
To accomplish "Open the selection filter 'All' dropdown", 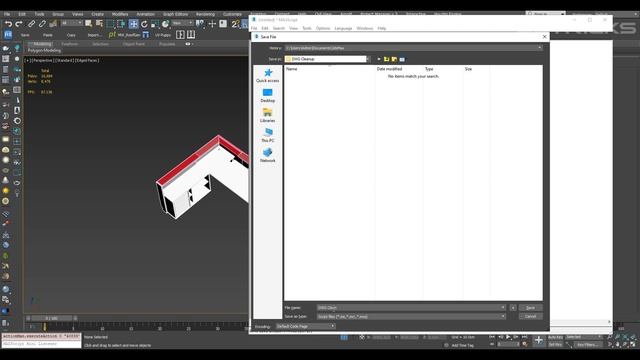I will click(x=71, y=23).
